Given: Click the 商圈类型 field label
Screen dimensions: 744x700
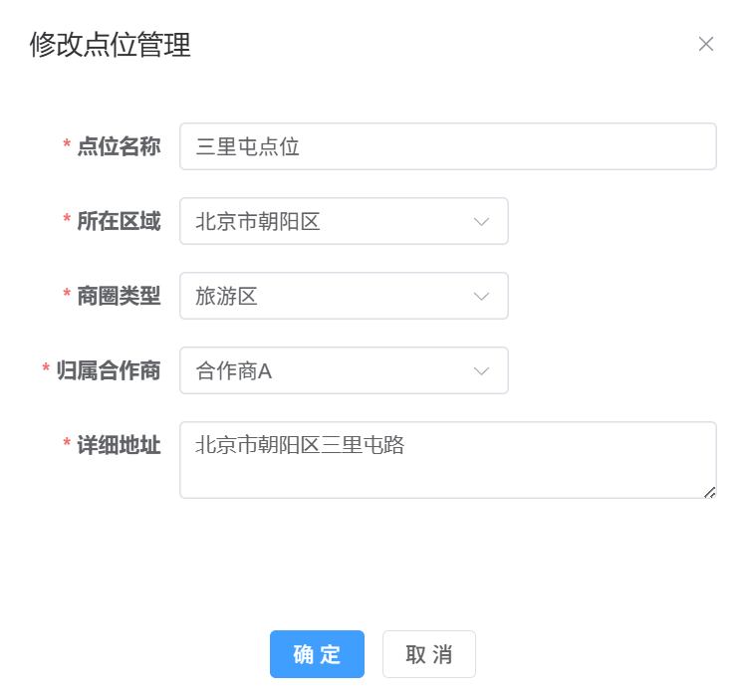Looking at the screenshot, I should (119, 296).
